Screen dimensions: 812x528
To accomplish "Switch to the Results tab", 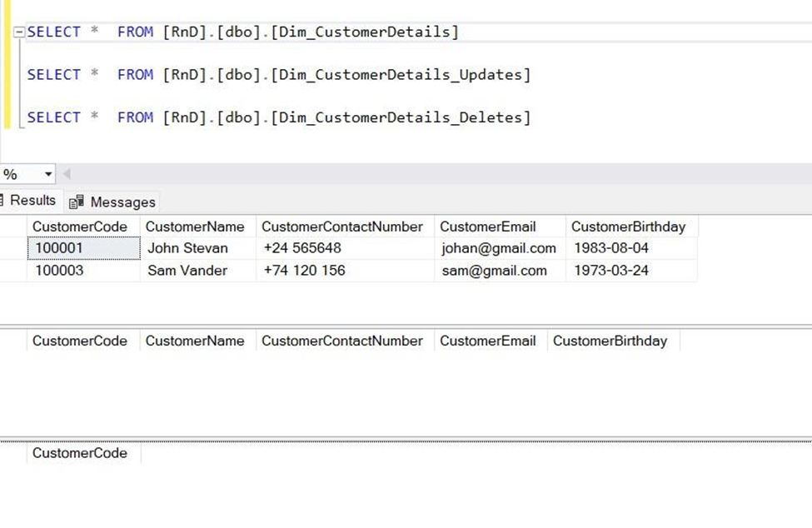I will click(32, 200).
